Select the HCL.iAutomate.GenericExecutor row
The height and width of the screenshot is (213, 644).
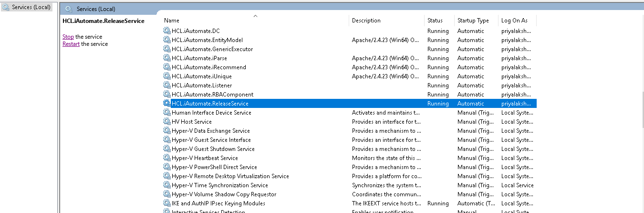[x=212, y=49]
